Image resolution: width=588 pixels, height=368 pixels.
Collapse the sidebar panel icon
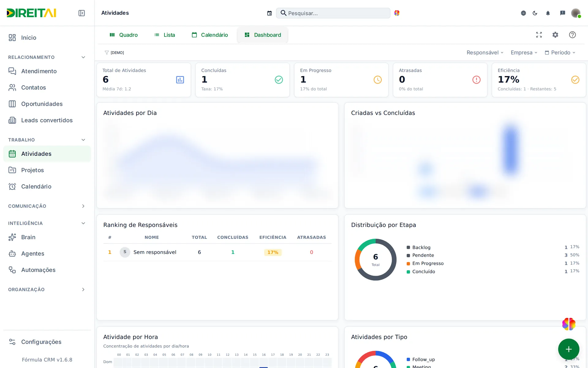pyautogui.click(x=81, y=13)
